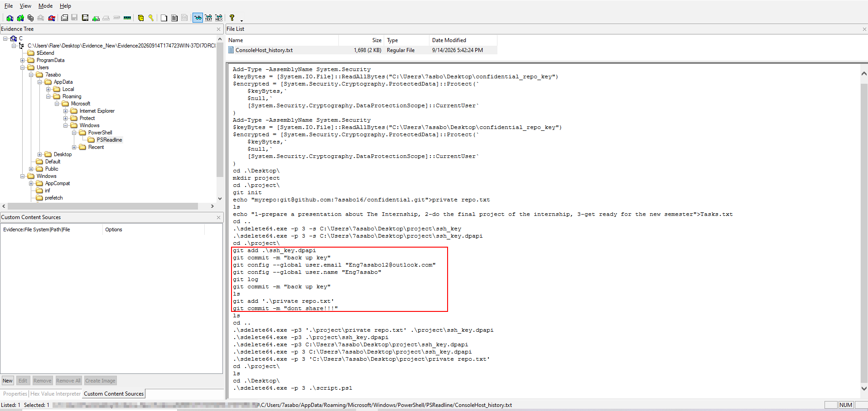
Task: Switch the viewer to HEX mode
Action: click(219, 18)
